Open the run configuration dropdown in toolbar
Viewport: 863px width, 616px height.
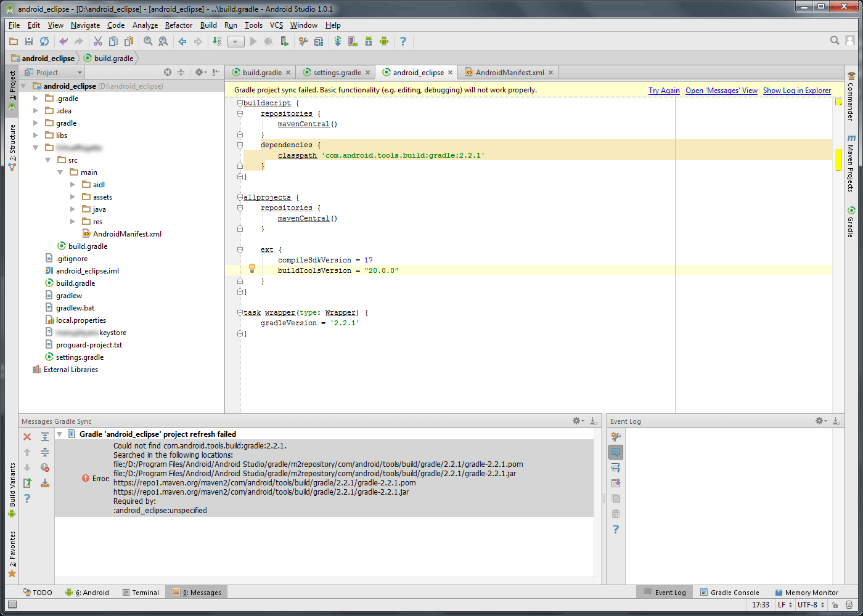236,42
